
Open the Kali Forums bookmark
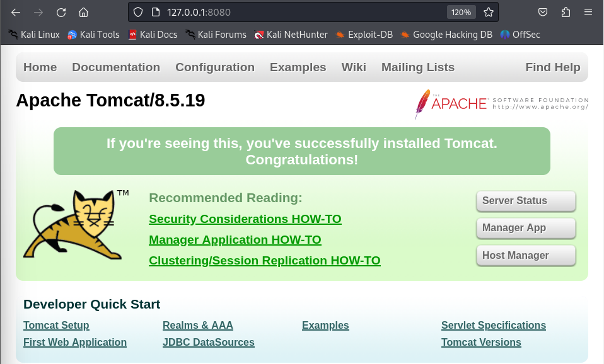pyautogui.click(x=216, y=35)
